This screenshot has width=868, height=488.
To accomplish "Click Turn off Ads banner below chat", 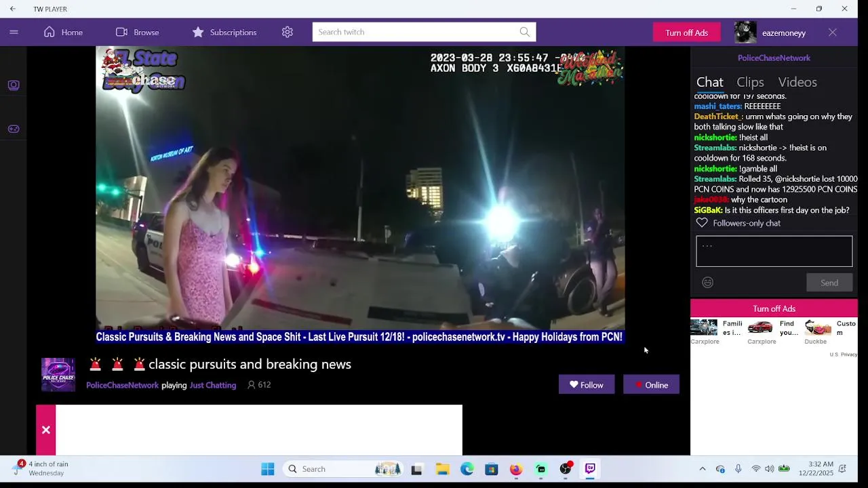I will tap(774, 308).
